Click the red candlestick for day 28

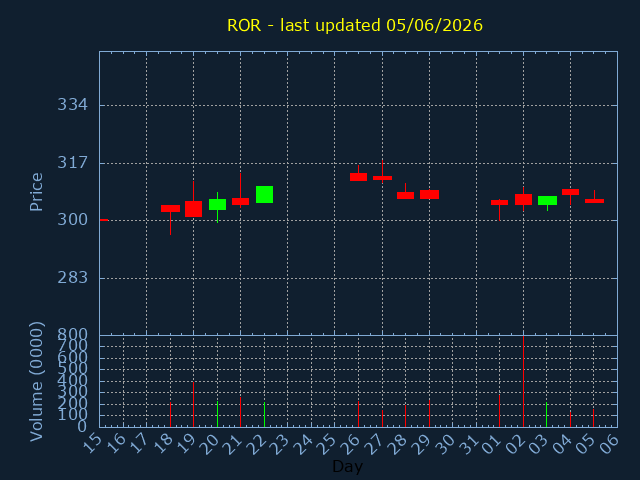pos(405,196)
